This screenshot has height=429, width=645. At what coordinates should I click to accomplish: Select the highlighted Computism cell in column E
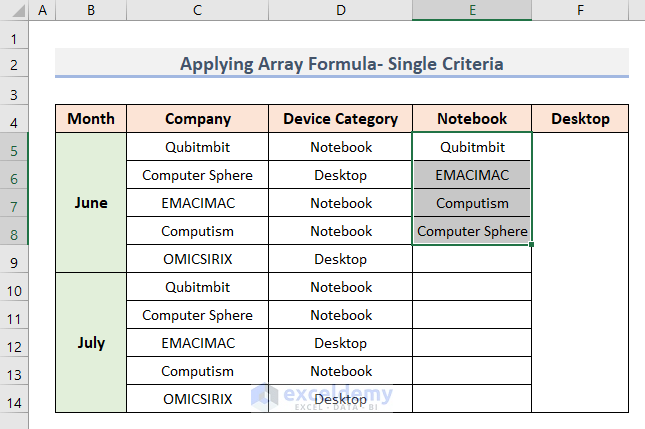[x=472, y=203]
